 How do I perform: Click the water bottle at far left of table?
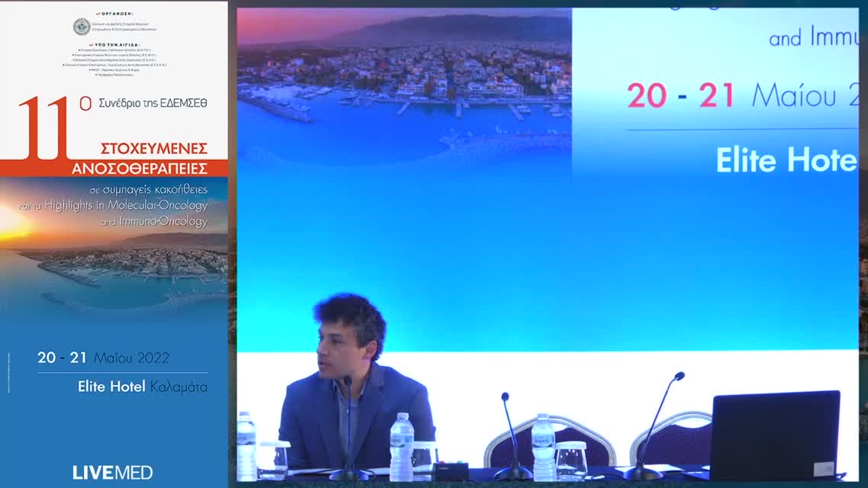point(246,445)
